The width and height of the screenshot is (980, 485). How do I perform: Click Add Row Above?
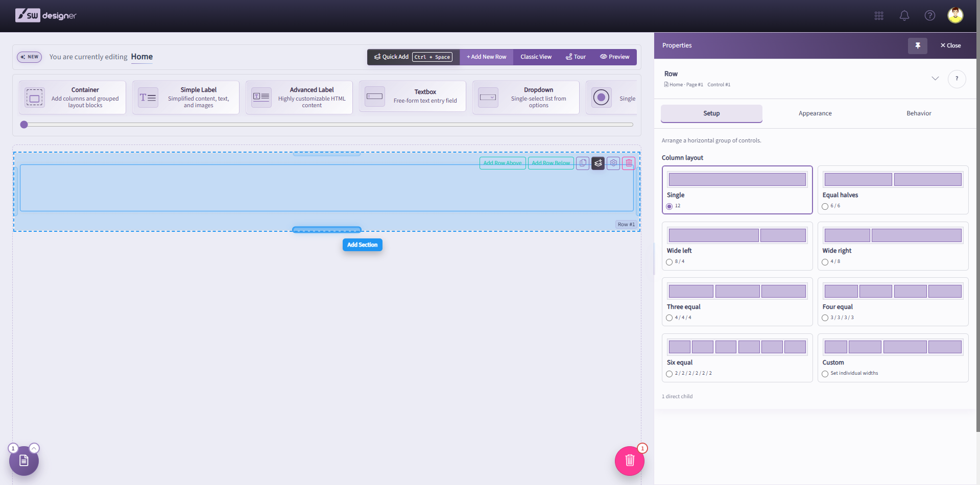[503, 163]
